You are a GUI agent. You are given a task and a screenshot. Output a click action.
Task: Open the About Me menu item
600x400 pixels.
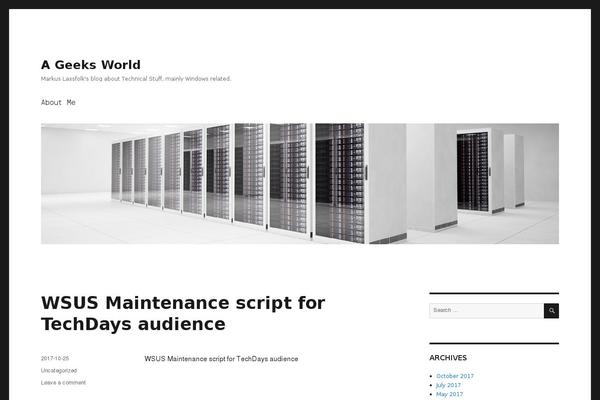coord(58,102)
